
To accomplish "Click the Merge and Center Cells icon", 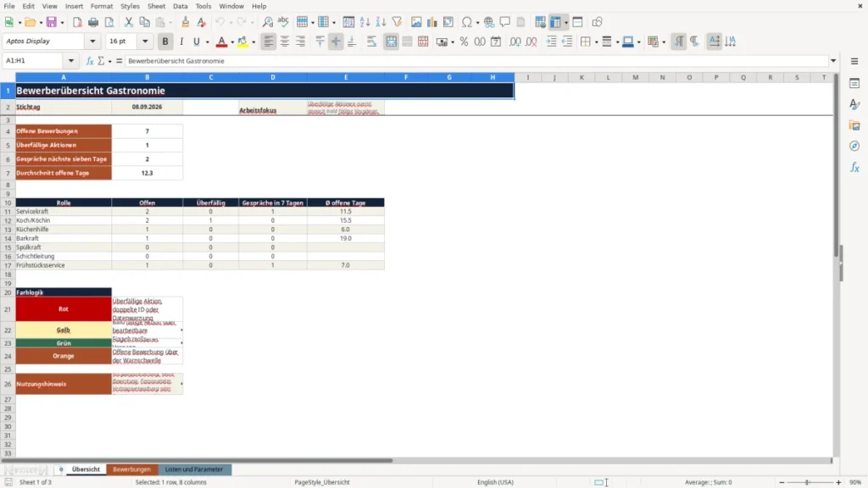I will pyautogui.click(x=391, y=42).
